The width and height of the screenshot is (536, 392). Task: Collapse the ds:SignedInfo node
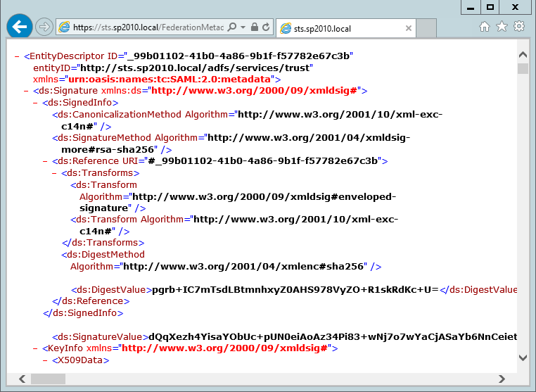tap(36, 103)
